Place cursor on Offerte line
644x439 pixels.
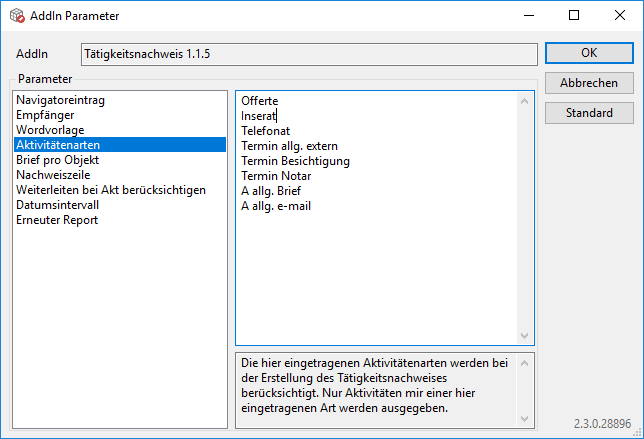pyautogui.click(x=260, y=101)
